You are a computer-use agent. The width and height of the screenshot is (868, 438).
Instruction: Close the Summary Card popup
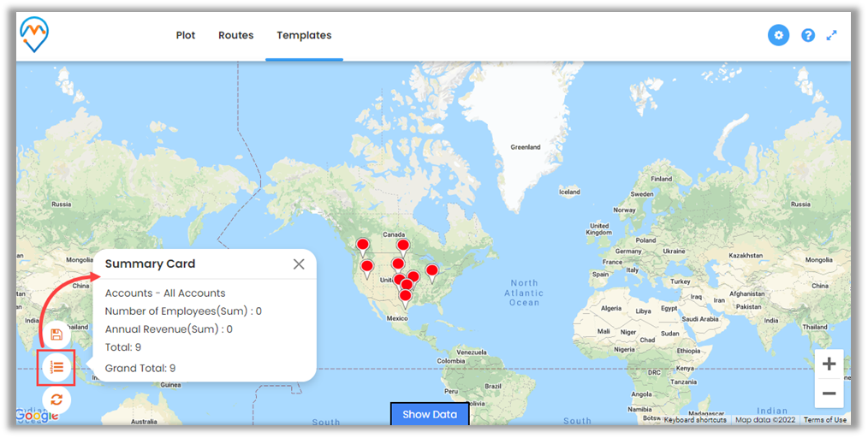[x=299, y=263]
